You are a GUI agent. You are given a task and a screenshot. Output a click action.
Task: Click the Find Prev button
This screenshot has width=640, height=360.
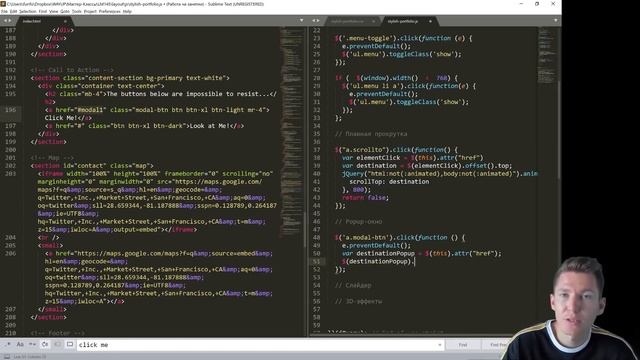pyautogui.click(x=496, y=345)
